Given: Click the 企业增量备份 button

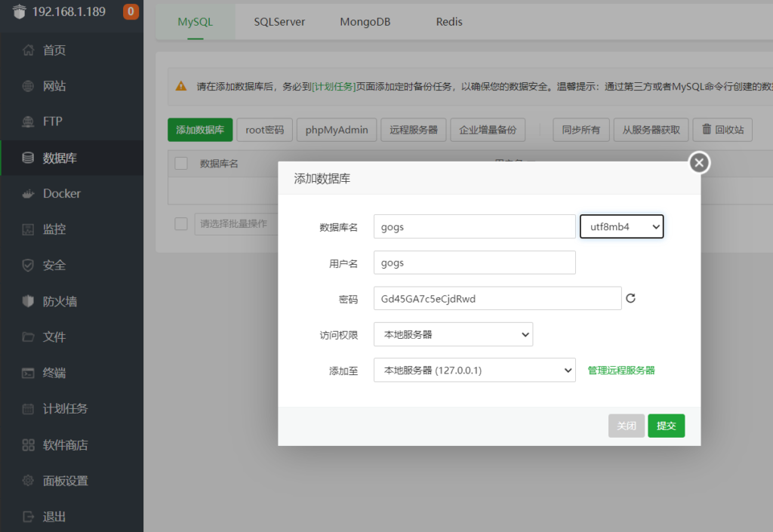Looking at the screenshot, I should [488, 130].
